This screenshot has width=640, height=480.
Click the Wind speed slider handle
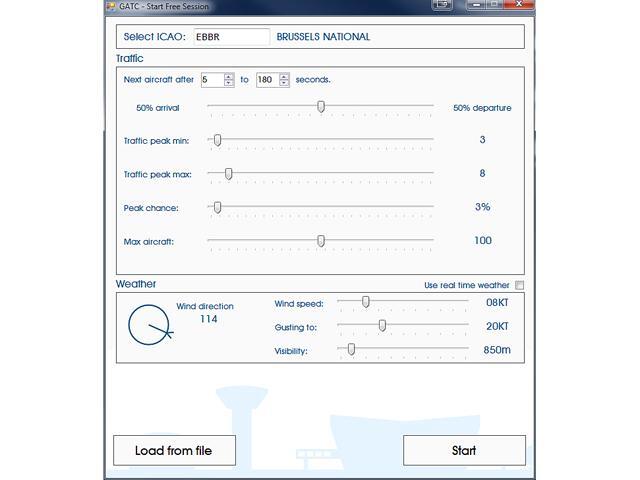(x=366, y=302)
